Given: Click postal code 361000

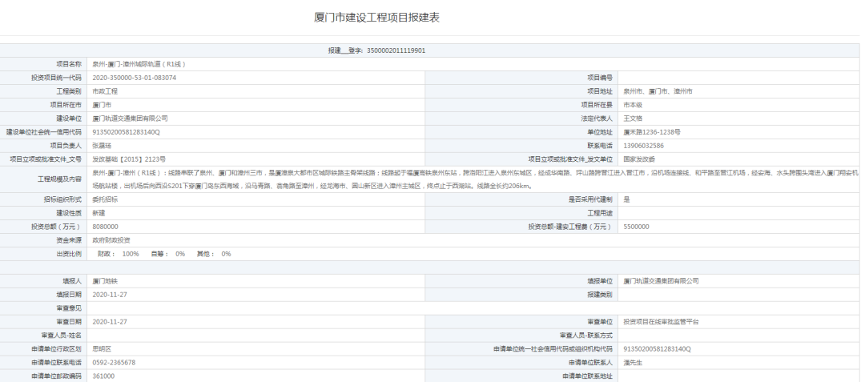Looking at the screenshot, I should 103,376.
